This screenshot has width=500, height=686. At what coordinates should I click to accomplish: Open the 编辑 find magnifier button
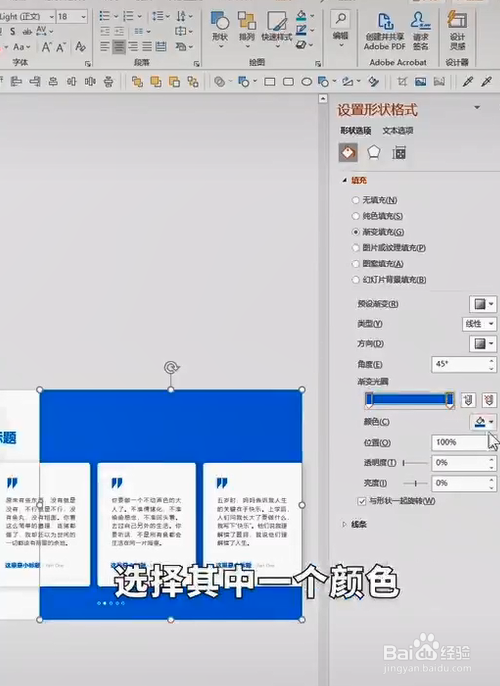click(340, 27)
